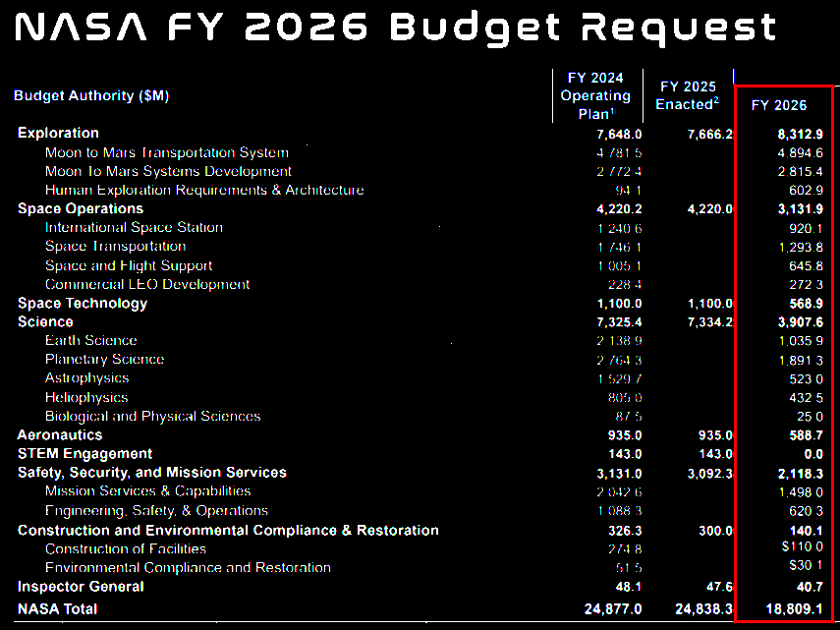Click Exploration FY 2026 value 8,312.9
Image resolution: width=840 pixels, height=630 pixels.
(801, 134)
